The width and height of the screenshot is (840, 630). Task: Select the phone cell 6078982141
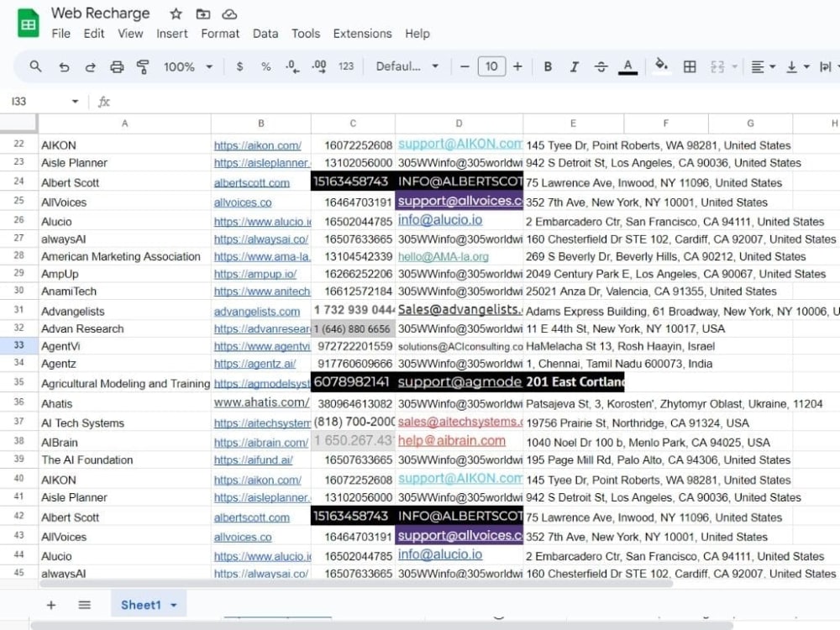pos(353,382)
